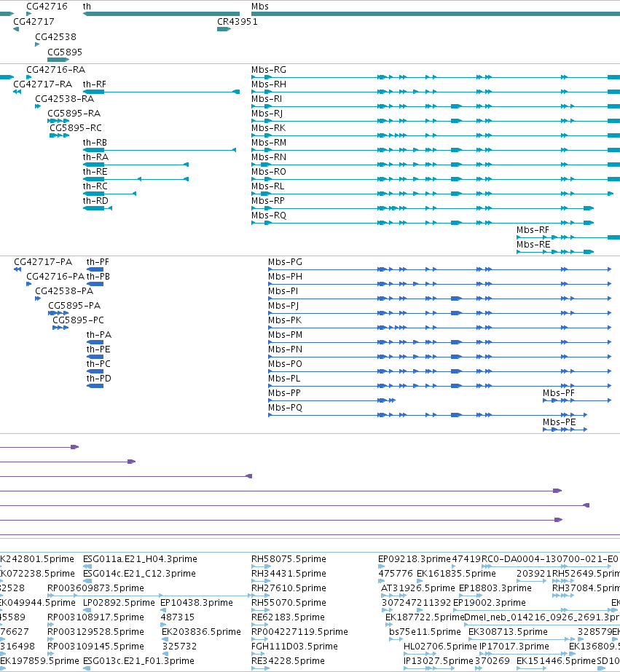620x672 pixels.
Task: Select protein th-PF label
Action: tap(98, 262)
